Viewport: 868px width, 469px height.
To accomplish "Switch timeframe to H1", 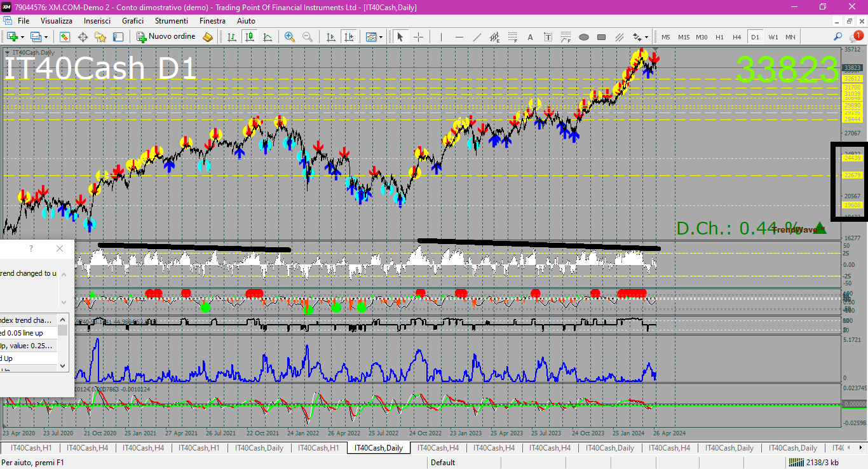I will [x=719, y=37].
